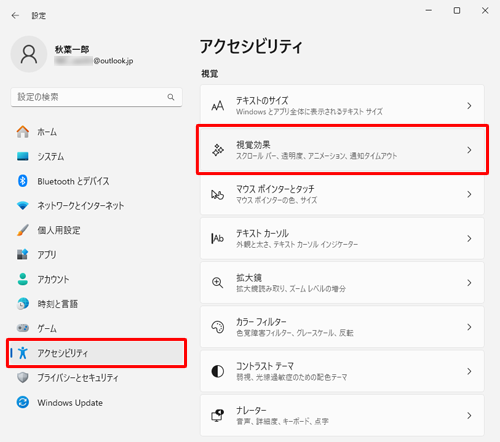Screen dimensions: 500x442
Task: Click the 色覚障害フィルター、グレースケール、反転 description
Action: pos(295,333)
